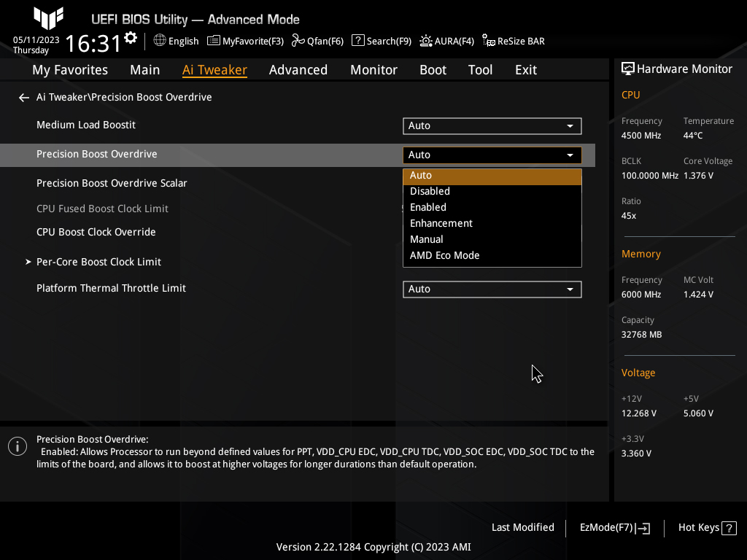747x560 pixels.
Task: Choose Enabled in the dropdown list
Action: (492, 207)
